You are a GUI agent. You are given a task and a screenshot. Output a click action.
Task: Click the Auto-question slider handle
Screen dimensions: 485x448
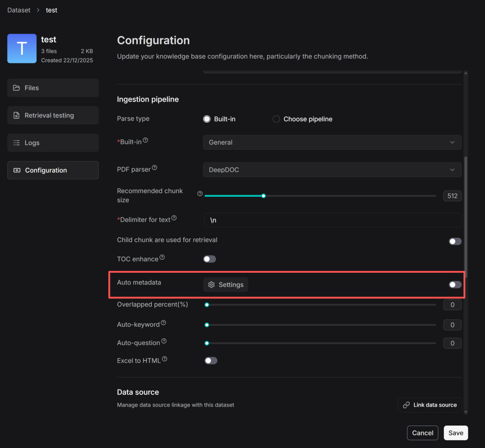point(207,343)
